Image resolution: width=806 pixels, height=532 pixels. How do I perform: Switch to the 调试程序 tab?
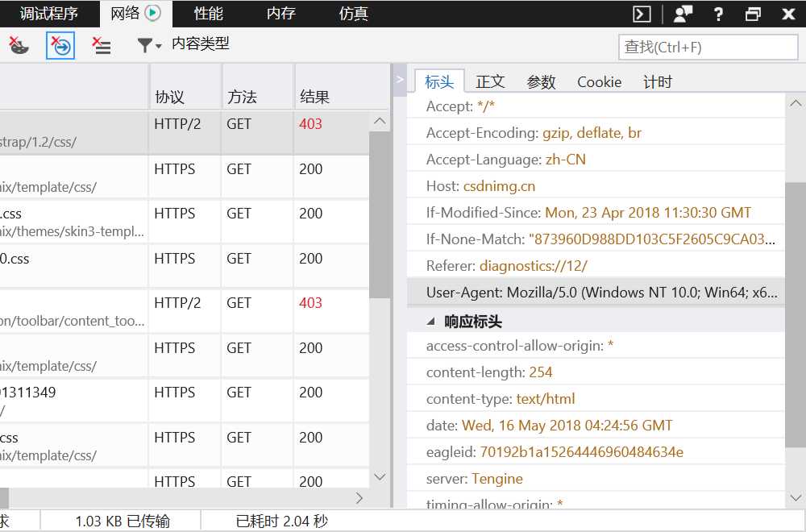[49, 14]
